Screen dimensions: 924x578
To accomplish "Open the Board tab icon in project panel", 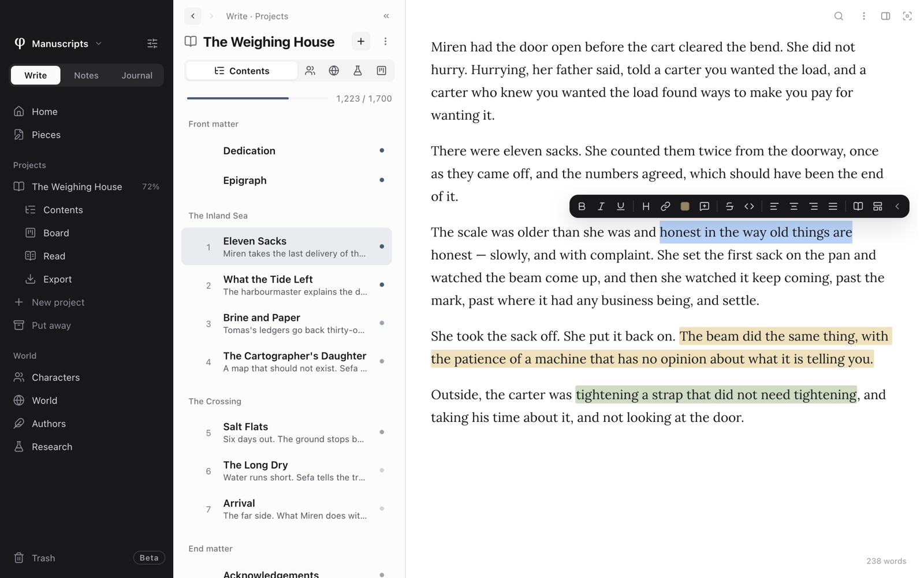I will [x=381, y=71].
